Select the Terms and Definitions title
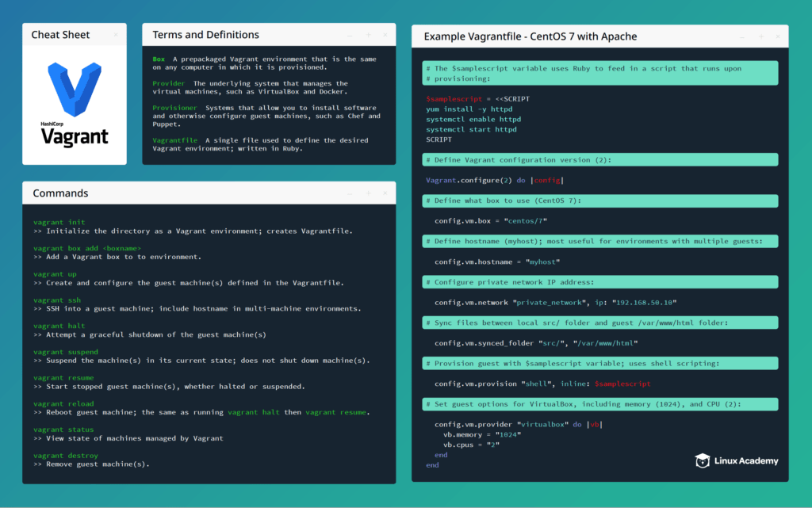812x508 pixels. (x=205, y=35)
